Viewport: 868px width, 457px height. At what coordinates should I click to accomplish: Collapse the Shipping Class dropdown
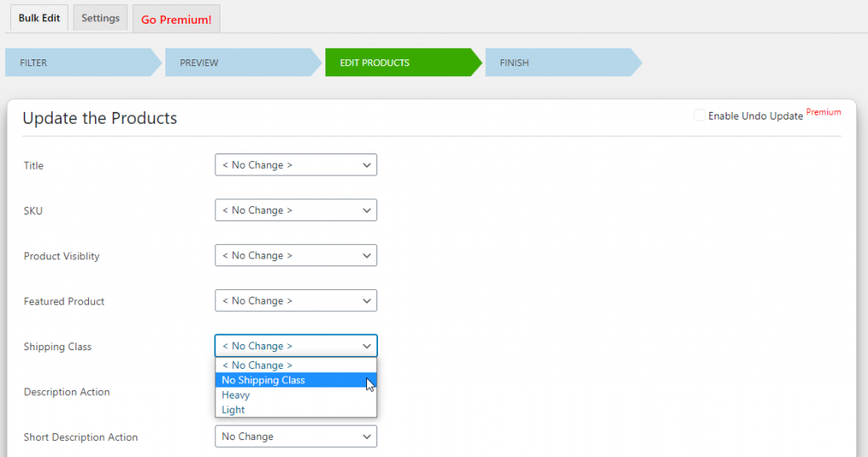(x=296, y=346)
